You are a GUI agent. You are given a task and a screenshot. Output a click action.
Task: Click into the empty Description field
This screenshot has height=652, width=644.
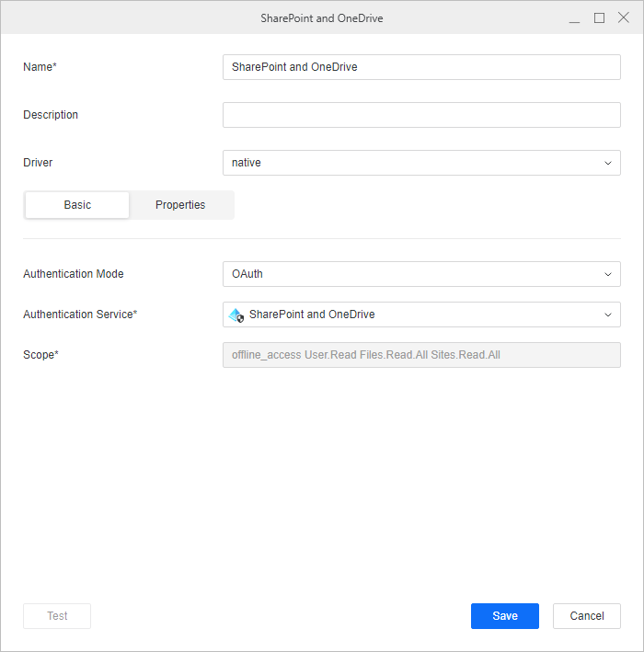pyautogui.click(x=421, y=115)
